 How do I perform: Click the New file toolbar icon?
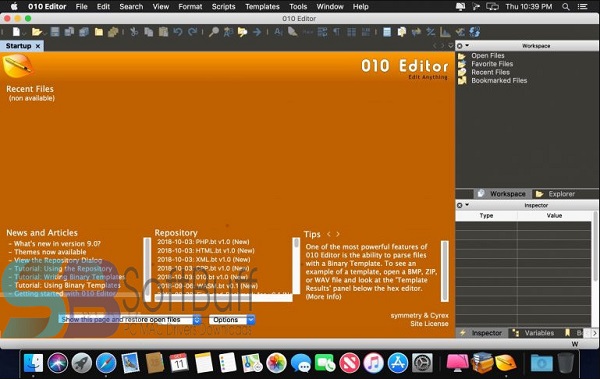(16, 32)
